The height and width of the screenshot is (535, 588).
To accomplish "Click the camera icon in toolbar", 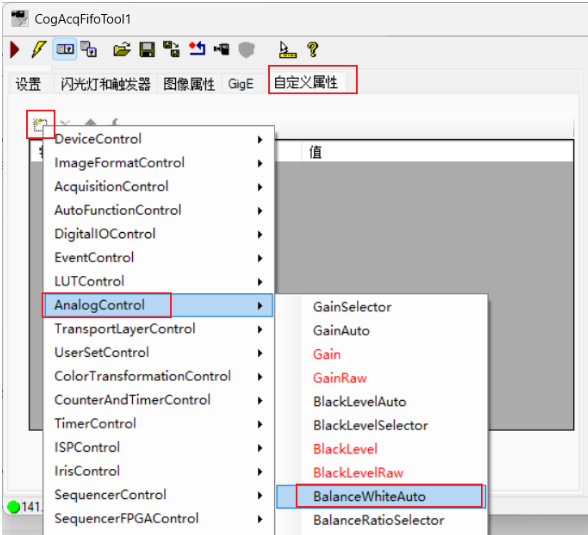I will coord(221,49).
